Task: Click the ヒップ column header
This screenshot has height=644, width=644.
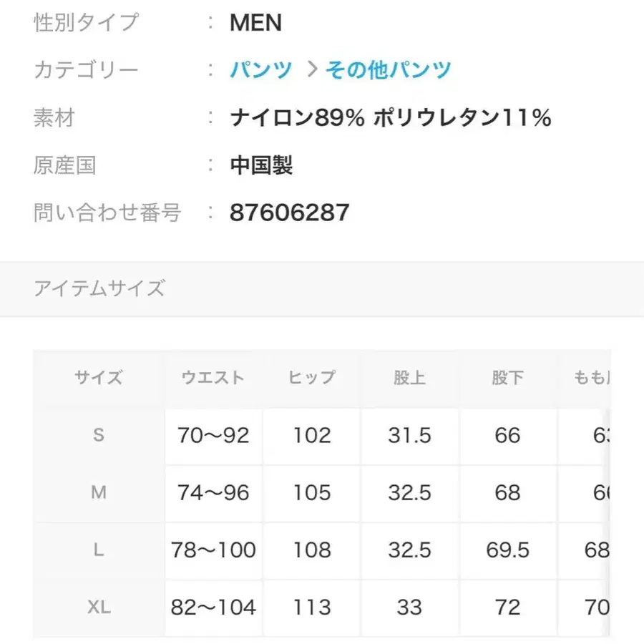Action: tap(311, 378)
